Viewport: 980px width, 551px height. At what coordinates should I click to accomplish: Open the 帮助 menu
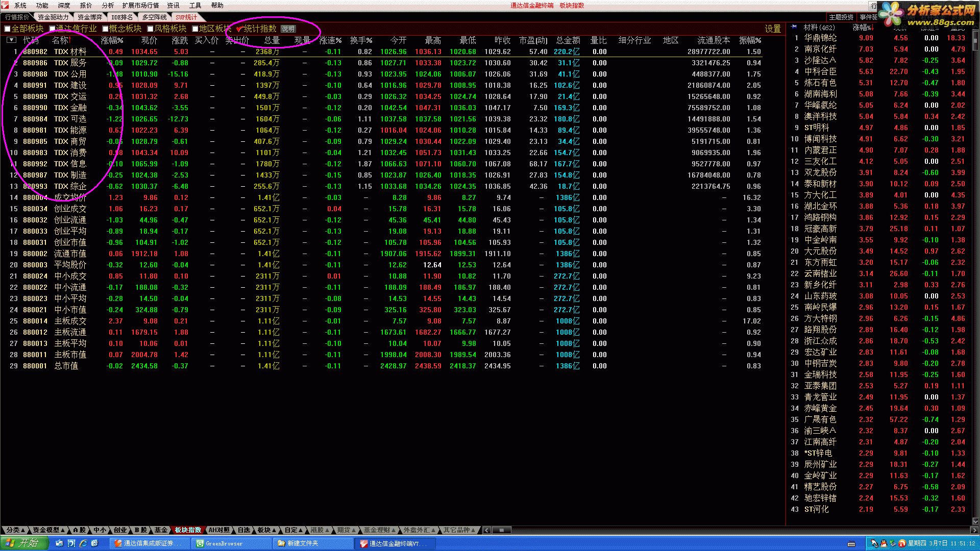[217, 6]
